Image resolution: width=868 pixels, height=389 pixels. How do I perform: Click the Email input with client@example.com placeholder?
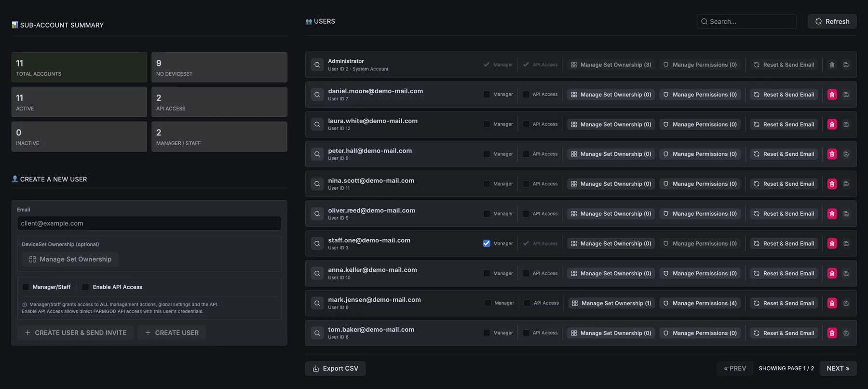point(149,223)
